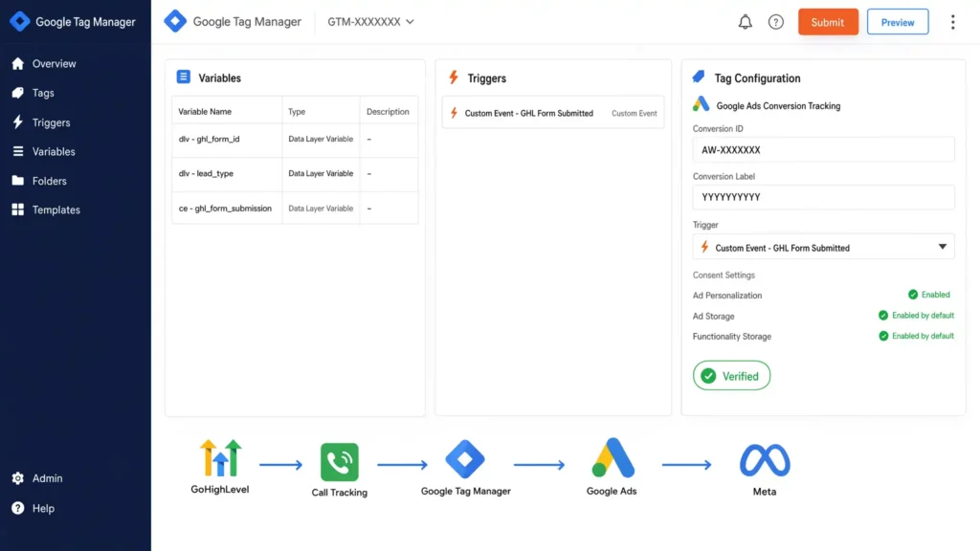This screenshot has height=551, width=980.
Task: Click the Consent Settings label
Action: (x=724, y=275)
